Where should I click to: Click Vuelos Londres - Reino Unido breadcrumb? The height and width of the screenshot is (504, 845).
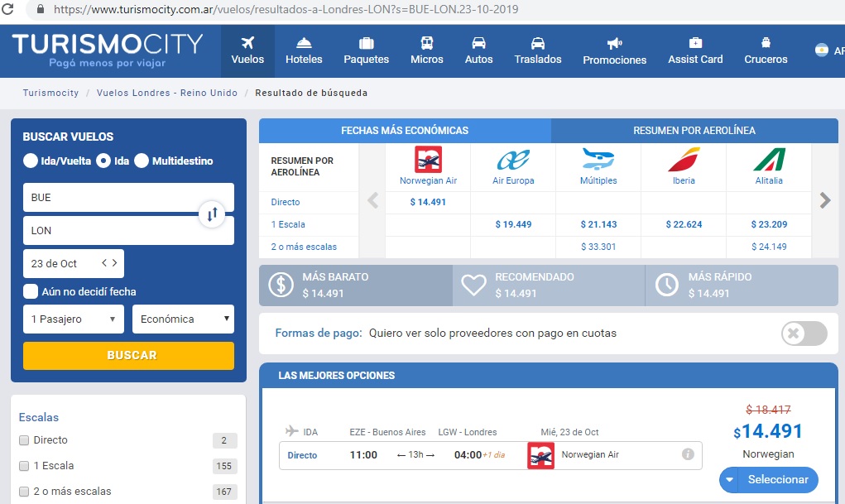click(167, 93)
